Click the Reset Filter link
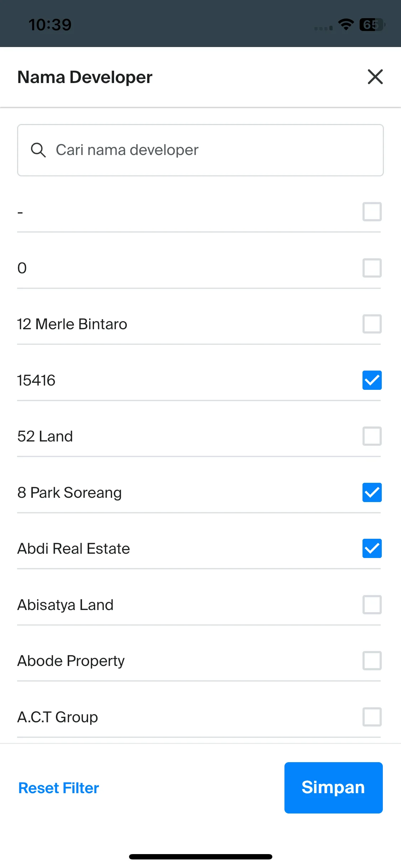The image size is (401, 868). coord(58,788)
